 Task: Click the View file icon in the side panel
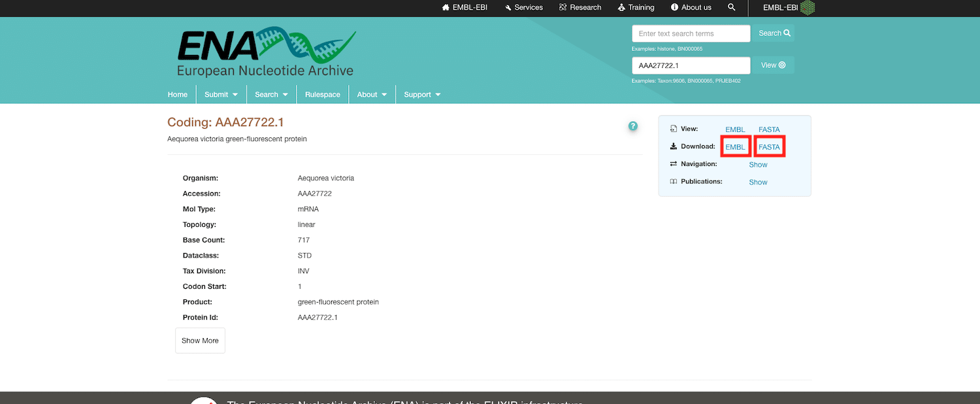tap(674, 129)
